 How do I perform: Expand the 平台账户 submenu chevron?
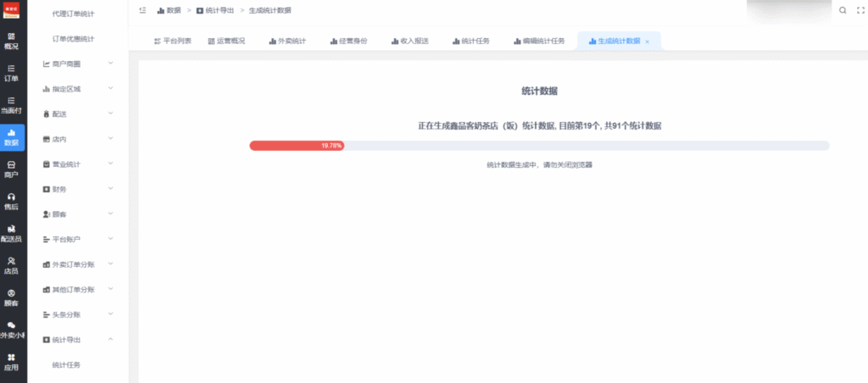111,239
